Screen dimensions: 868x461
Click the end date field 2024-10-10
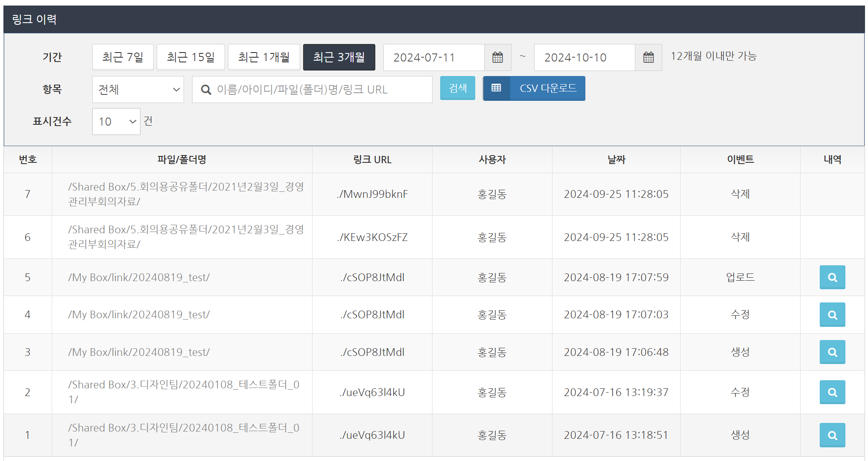click(584, 57)
